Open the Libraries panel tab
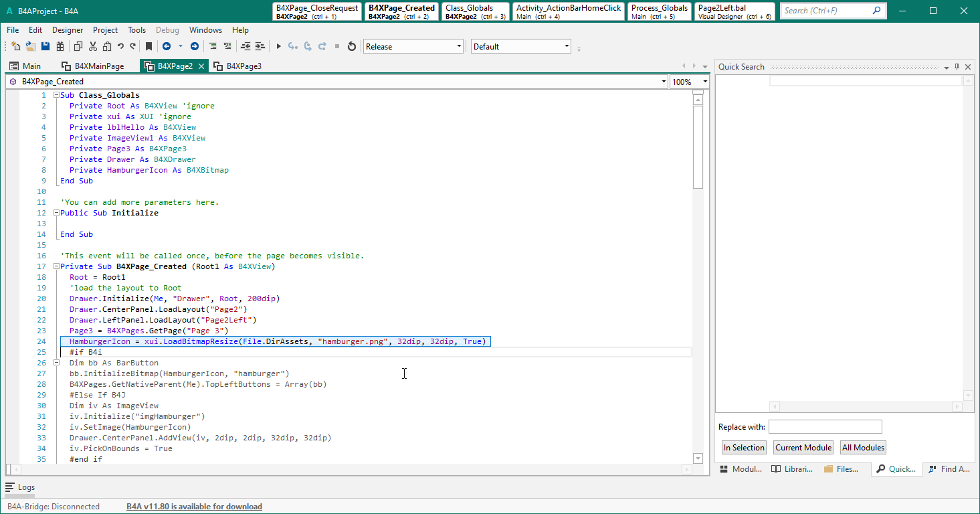Screen dimensions: 980x514 click(792, 469)
